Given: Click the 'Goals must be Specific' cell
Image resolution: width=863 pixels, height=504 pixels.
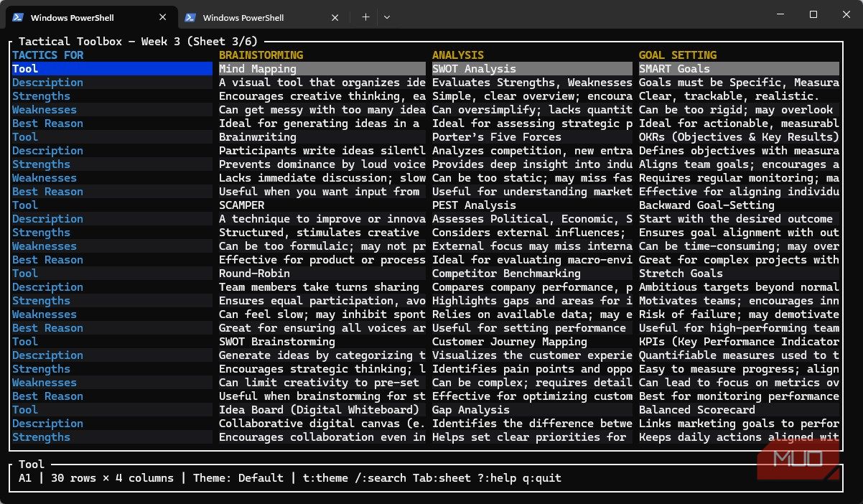Looking at the screenshot, I should coord(739,83).
